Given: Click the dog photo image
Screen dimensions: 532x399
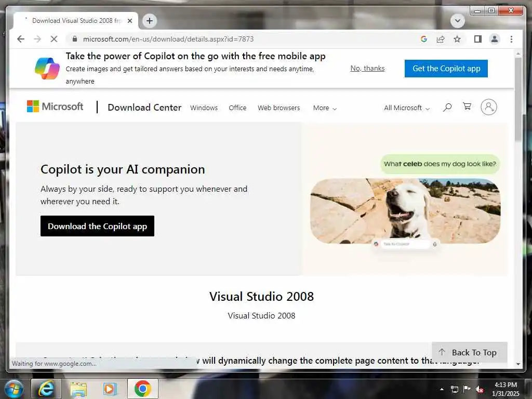Looking at the screenshot, I should (405, 211).
